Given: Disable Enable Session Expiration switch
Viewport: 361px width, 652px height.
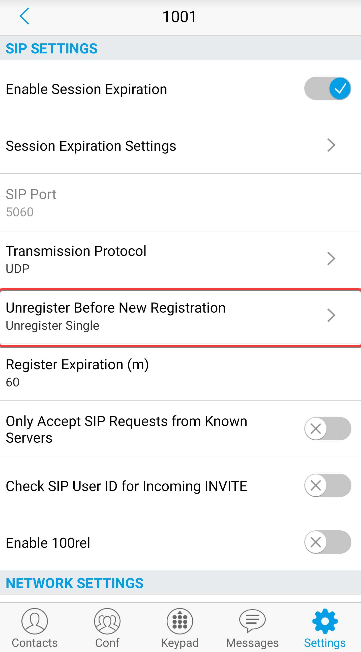Looking at the screenshot, I should pos(327,89).
